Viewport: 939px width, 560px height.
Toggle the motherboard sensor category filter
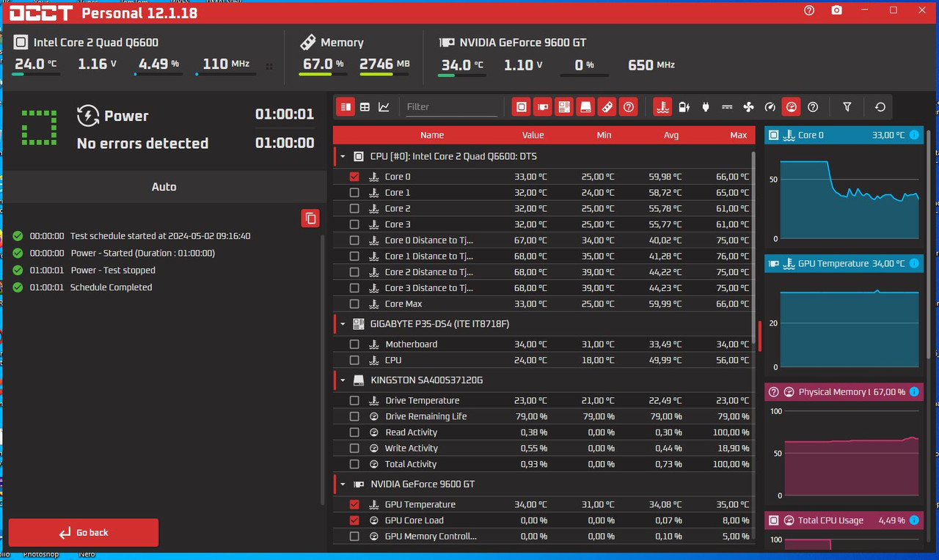tap(563, 107)
